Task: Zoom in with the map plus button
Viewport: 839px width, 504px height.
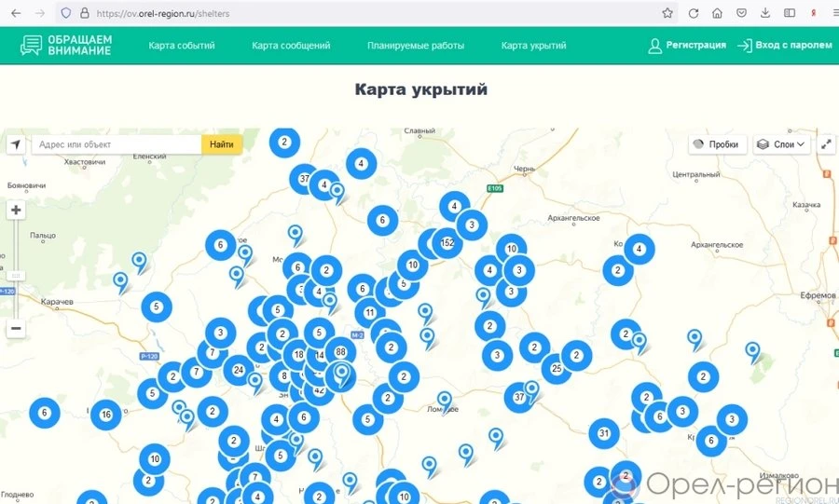Action: coord(16,211)
